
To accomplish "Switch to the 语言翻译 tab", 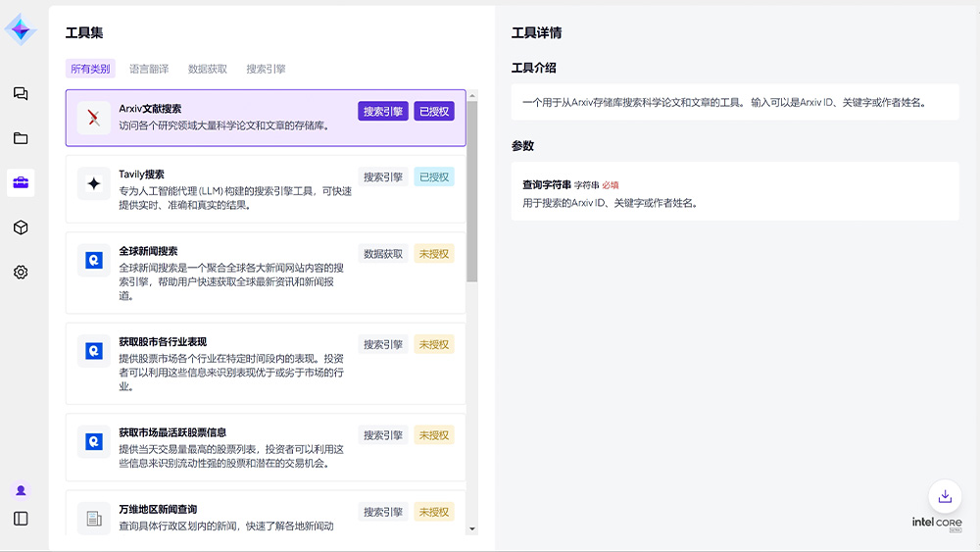I will 149,69.
